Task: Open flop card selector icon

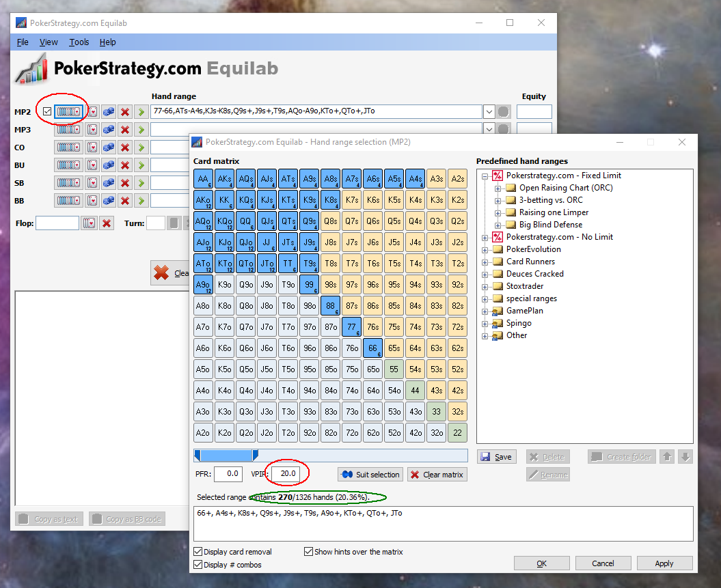Action: point(90,223)
